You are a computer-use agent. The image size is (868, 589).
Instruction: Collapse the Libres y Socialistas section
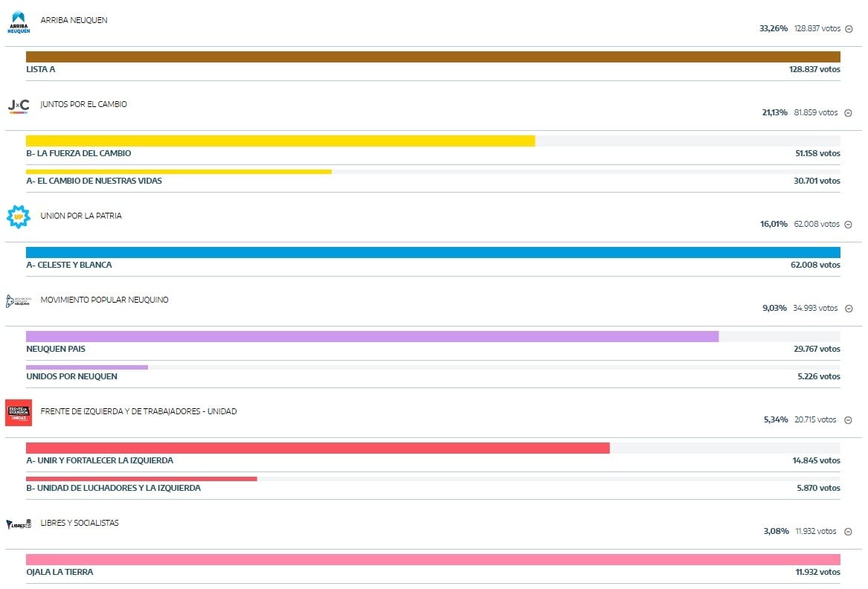(x=848, y=532)
